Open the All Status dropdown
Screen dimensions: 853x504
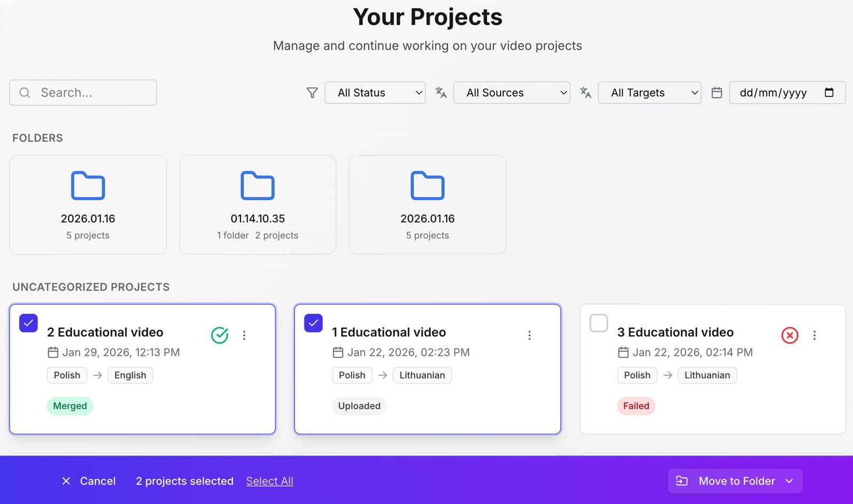click(375, 93)
